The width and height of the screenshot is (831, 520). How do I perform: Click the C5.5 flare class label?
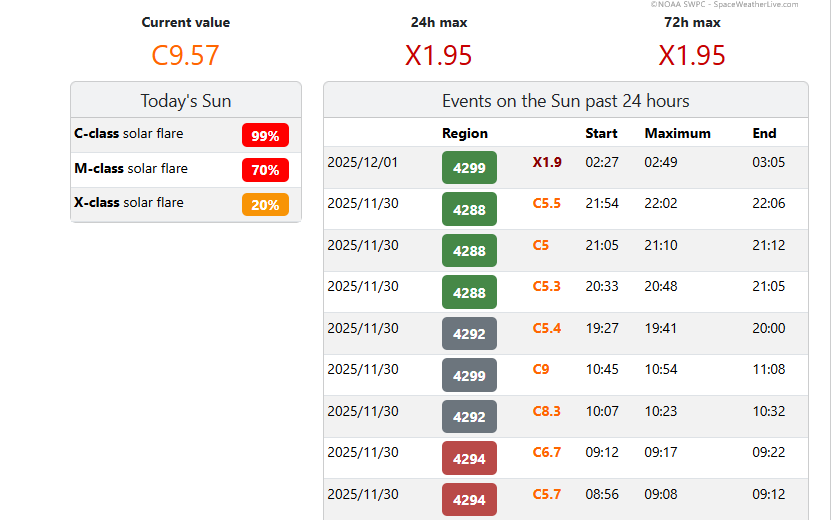pos(546,204)
